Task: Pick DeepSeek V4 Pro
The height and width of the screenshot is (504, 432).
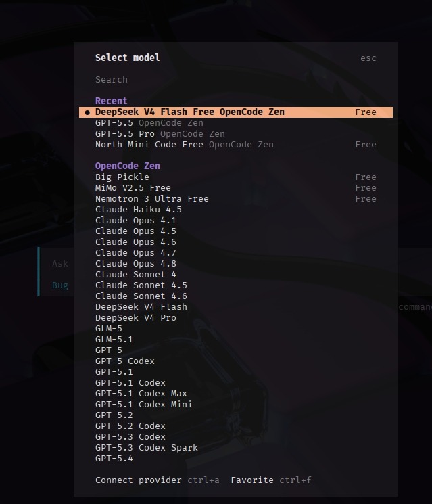Action: (x=236, y=318)
